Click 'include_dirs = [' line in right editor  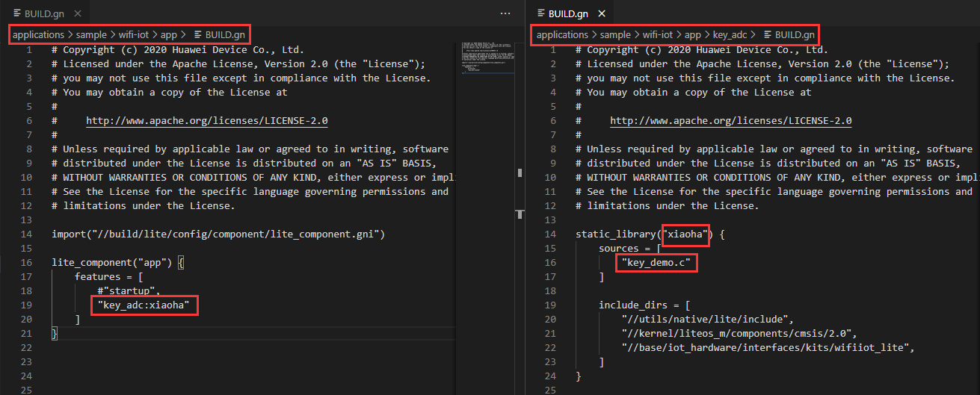coord(644,305)
